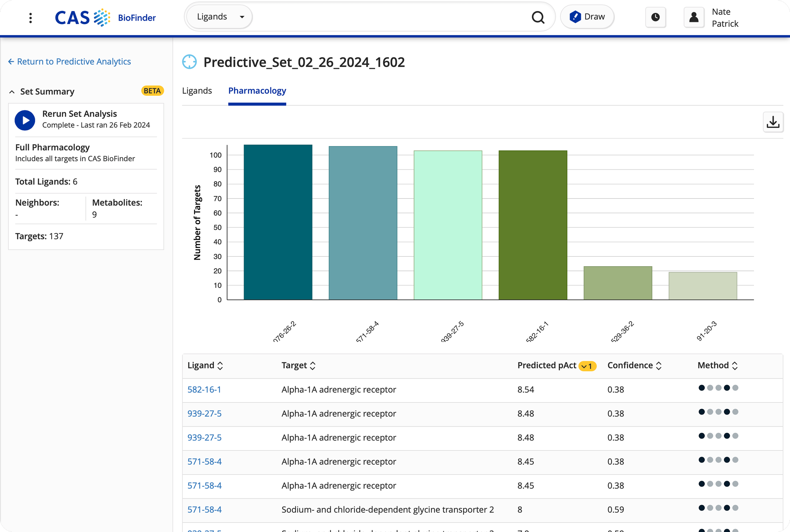Open the three-dot app menu
This screenshot has width=790, height=532.
(30, 17)
